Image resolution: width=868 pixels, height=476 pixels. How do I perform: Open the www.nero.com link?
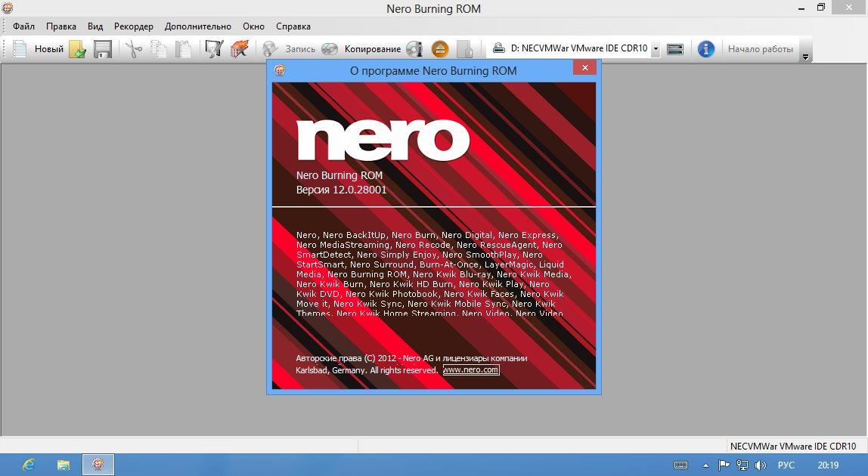coord(471,369)
